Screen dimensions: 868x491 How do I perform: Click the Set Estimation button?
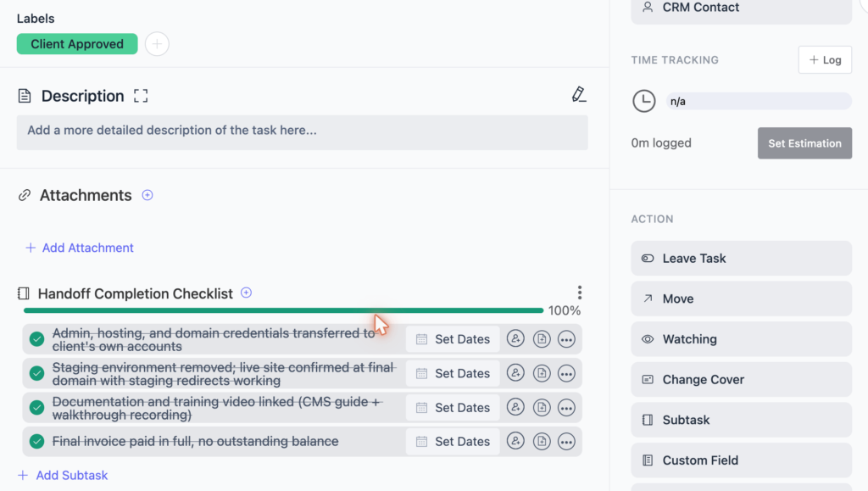click(804, 143)
